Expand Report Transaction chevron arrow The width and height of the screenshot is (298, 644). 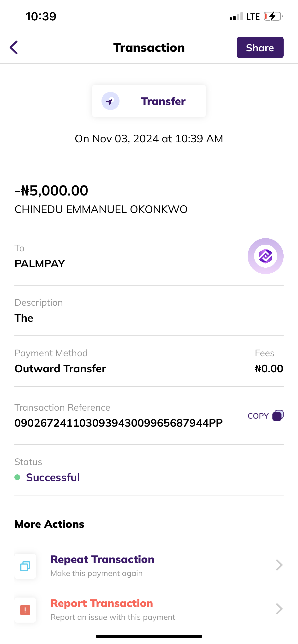(x=279, y=609)
